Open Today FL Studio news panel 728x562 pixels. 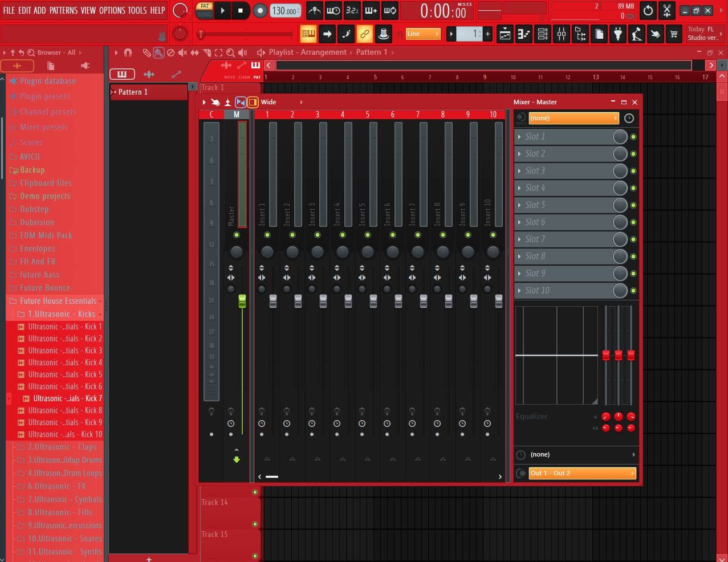point(705,34)
